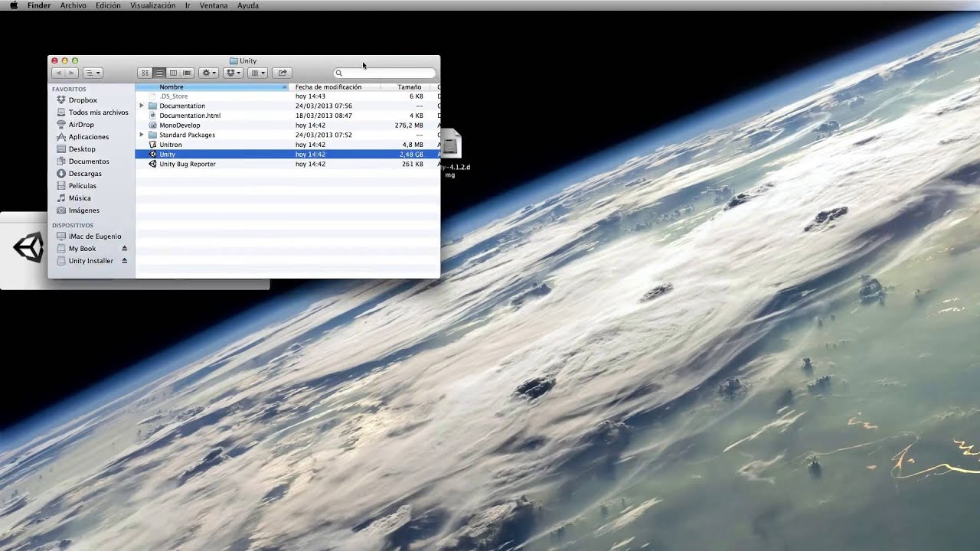
Task: Expand the Standard Packages folder
Action: [x=142, y=135]
